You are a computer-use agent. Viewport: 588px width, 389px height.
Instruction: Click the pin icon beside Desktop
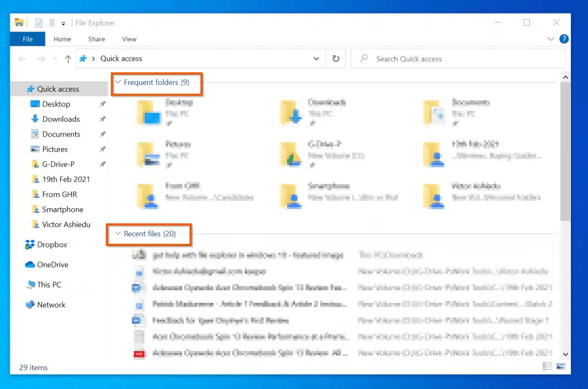tap(102, 104)
